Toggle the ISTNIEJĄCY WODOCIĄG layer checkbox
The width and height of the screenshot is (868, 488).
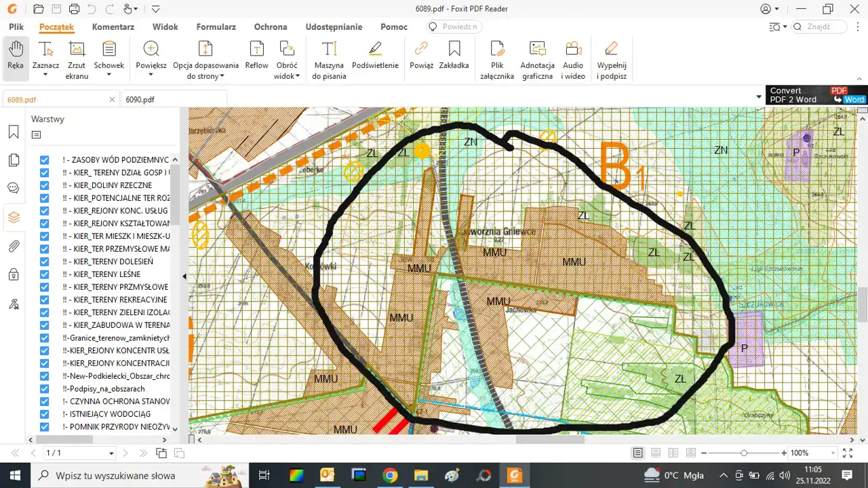[45, 414]
